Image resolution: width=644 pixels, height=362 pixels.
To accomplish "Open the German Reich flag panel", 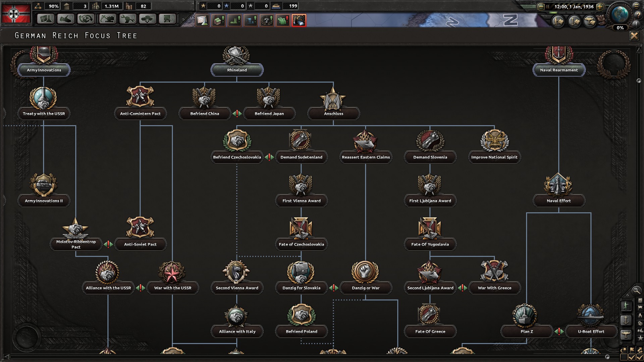I will click(16, 14).
